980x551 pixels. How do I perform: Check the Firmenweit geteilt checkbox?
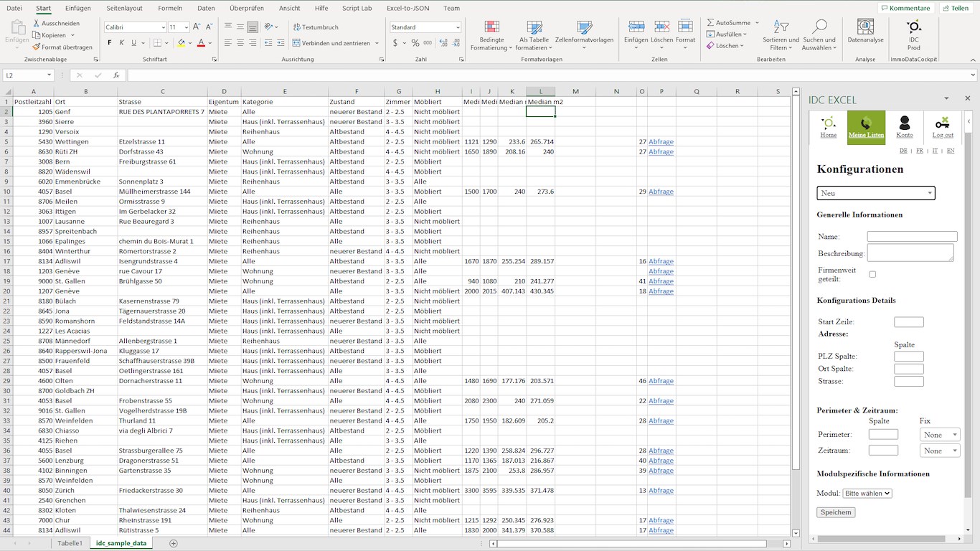pyautogui.click(x=872, y=274)
